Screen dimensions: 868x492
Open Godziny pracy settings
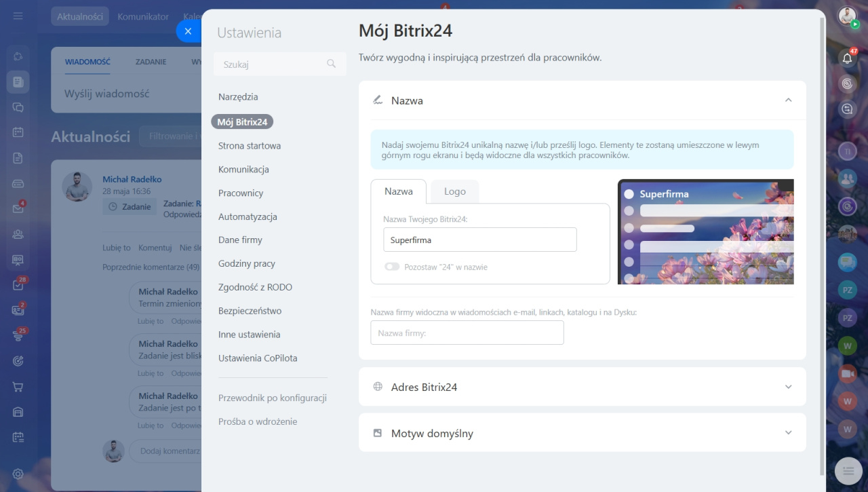click(x=247, y=264)
